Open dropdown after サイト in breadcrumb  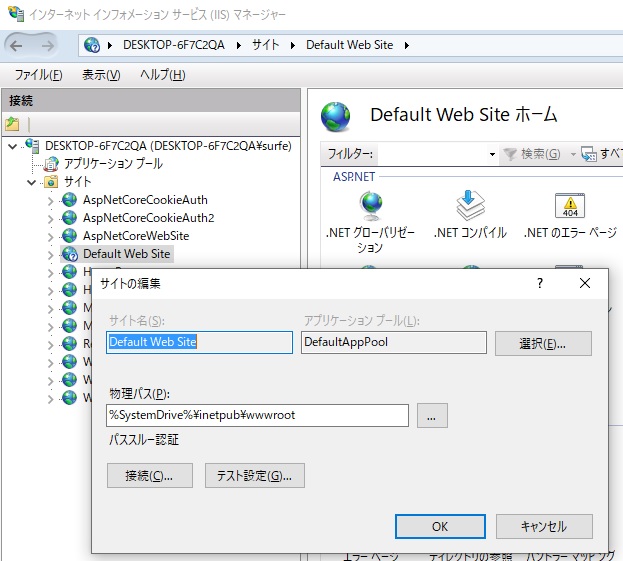point(293,45)
